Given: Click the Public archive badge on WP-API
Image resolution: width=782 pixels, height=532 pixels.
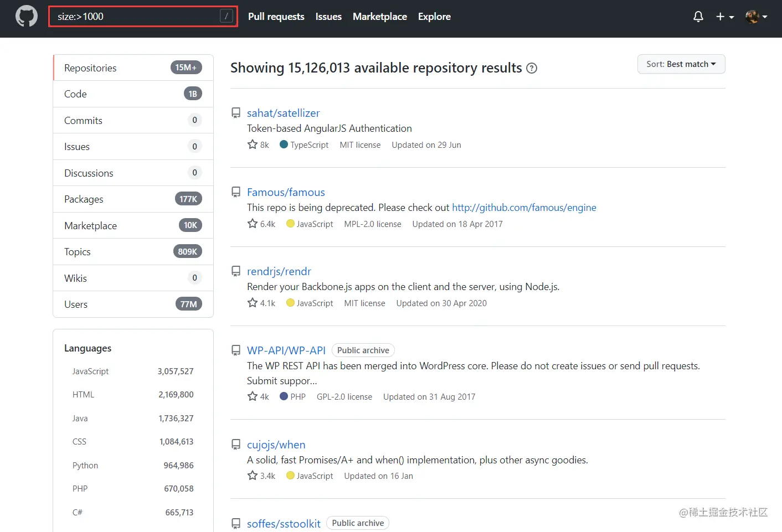Looking at the screenshot, I should [363, 350].
